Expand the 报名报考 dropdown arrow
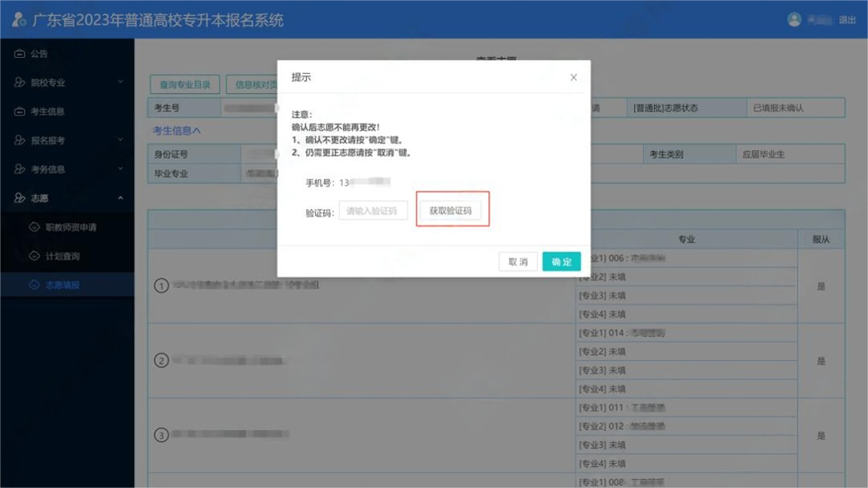Image resolution: width=868 pixels, height=488 pixels. (x=121, y=140)
